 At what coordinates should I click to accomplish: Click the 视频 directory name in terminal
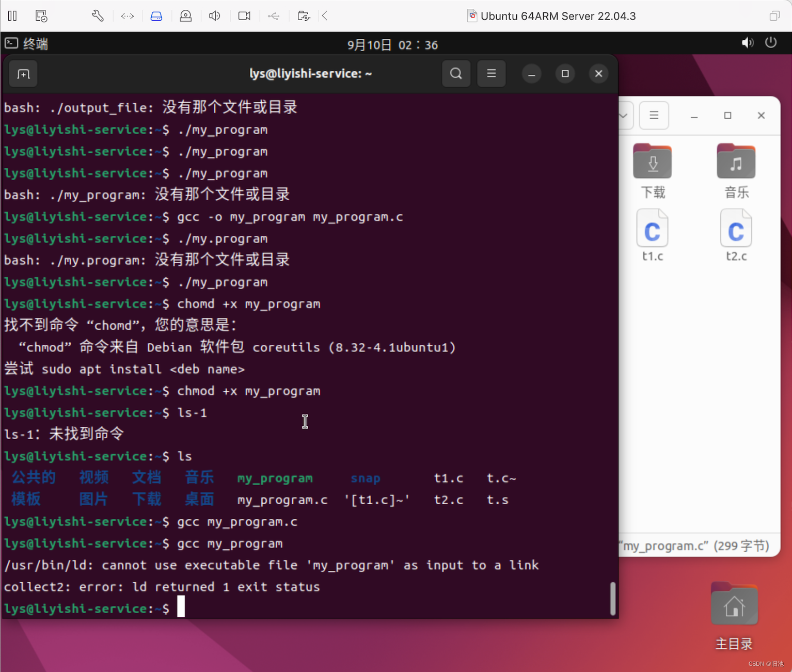coord(94,477)
